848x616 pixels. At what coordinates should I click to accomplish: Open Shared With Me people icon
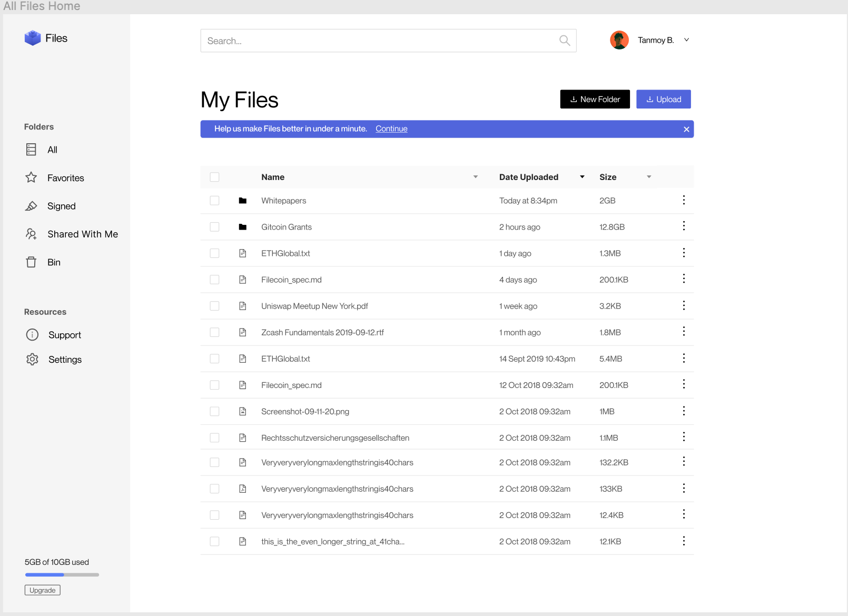[31, 234]
